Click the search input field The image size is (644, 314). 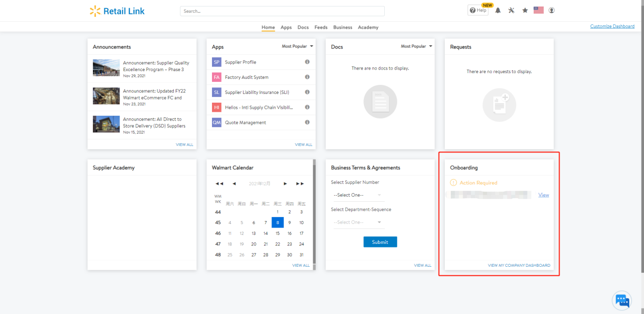[x=282, y=11]
